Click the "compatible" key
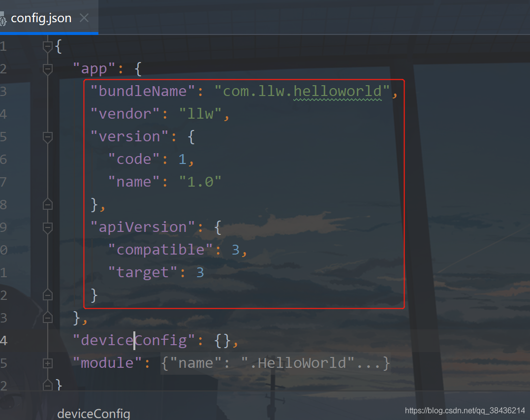 point(160,250)
